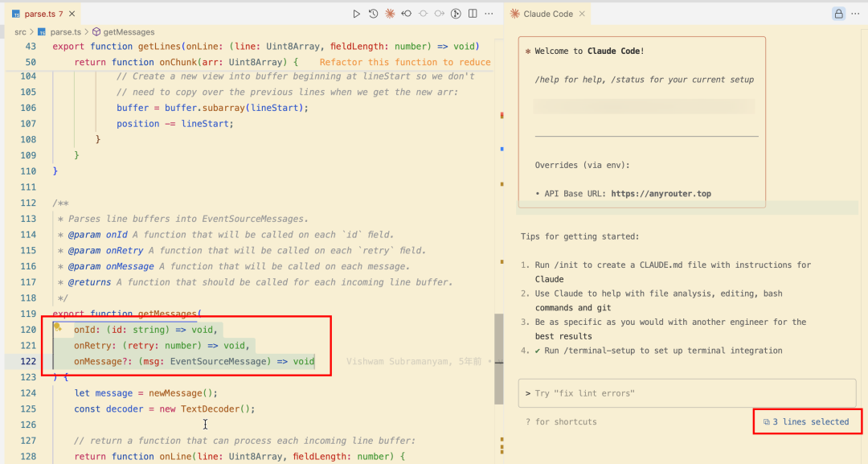This screenshot has width=868, height=464.
Task: Click line number 124 in gutter
Action: 28,393
